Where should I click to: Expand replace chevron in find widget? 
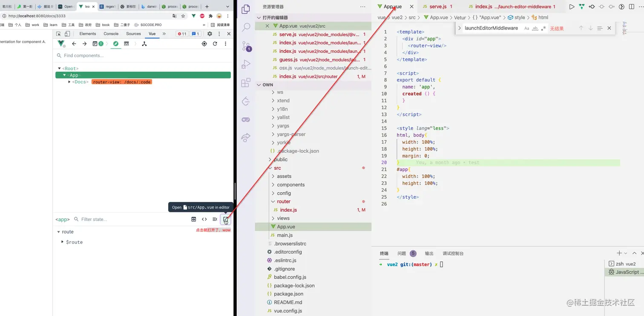460,28
